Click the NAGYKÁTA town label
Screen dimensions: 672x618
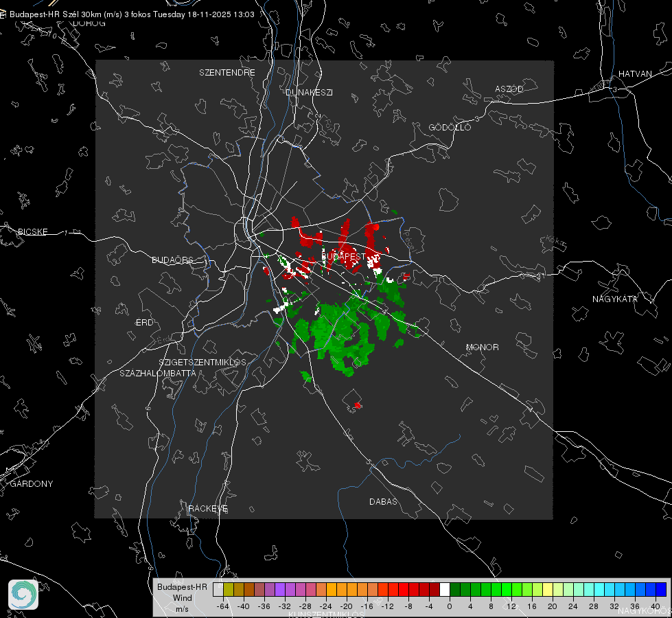pos(615,299)
